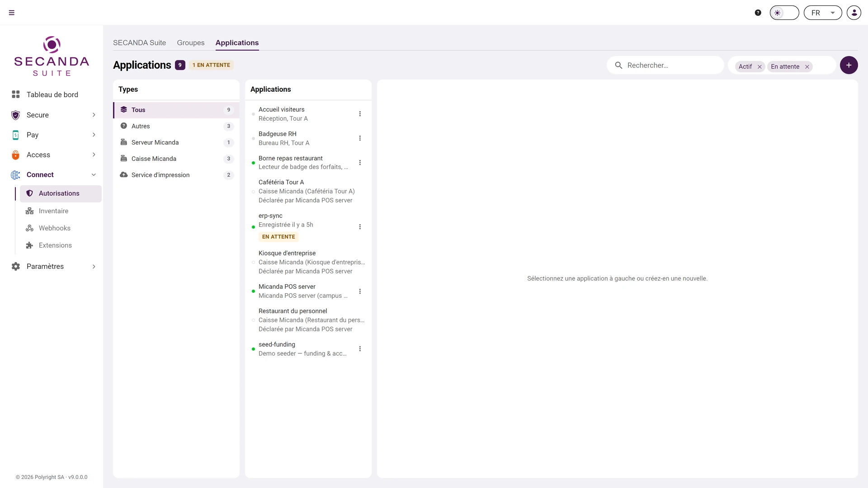
Task: Expand the Paramètres sidebar section
Action: pos(52,266)
